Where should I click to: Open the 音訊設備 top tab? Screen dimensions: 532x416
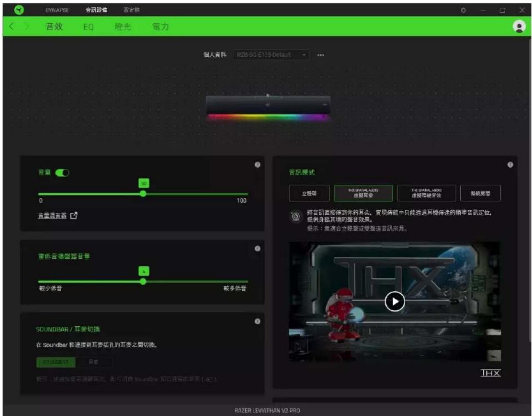[x=96, y=10]
